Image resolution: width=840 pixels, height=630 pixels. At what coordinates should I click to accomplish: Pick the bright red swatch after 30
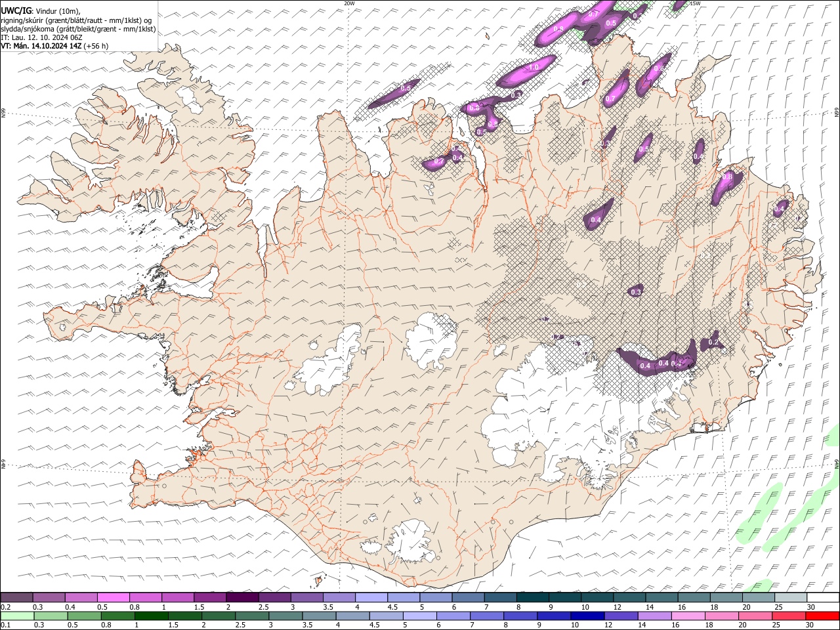(x=822, y=616)
